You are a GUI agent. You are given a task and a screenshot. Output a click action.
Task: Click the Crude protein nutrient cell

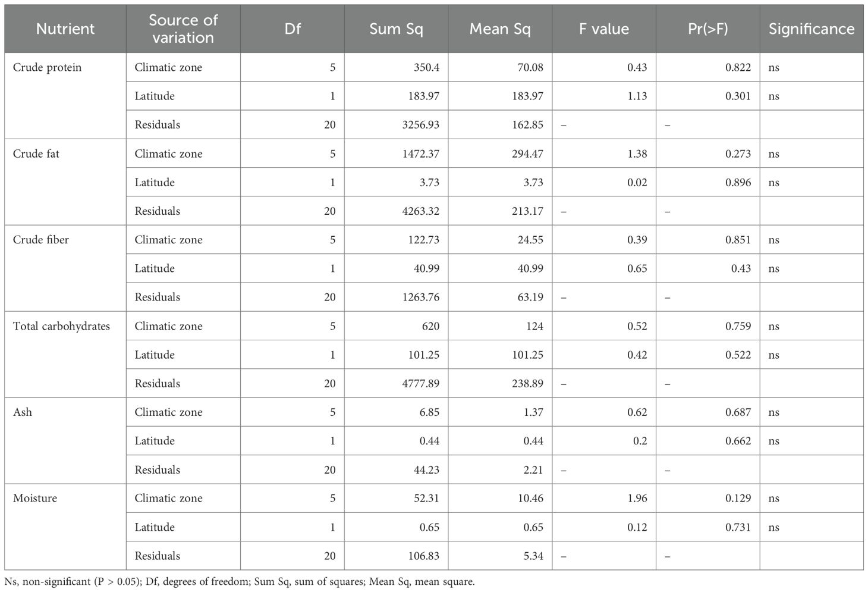(x=47, y=67)
